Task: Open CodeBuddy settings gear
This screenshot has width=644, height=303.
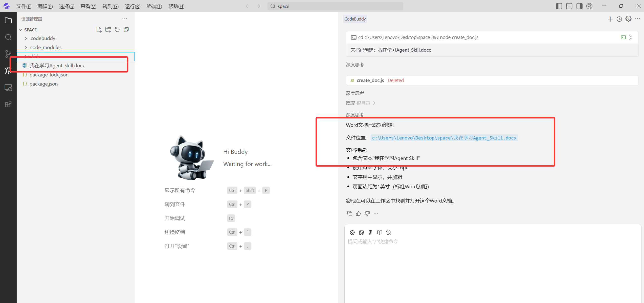Action: point(628,19)
